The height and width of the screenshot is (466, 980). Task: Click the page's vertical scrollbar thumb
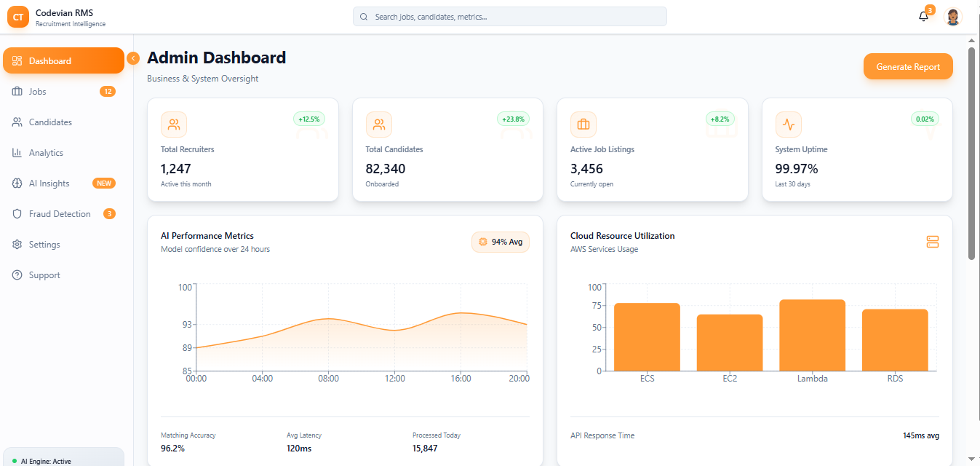point(971,153)
